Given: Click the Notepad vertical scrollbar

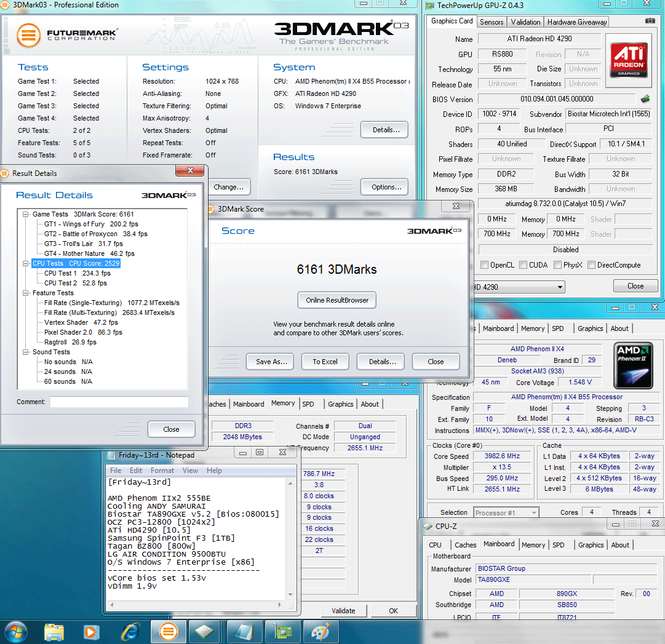Looking at the screenshot, I should (x=290, y=538).
